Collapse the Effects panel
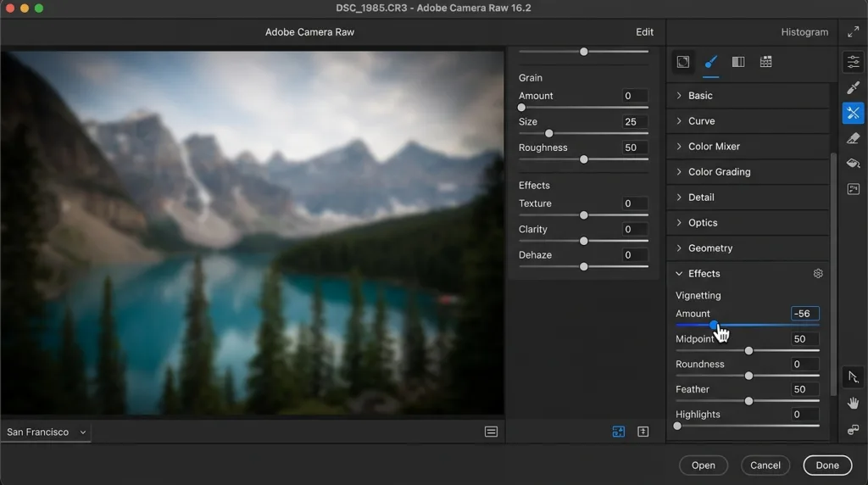Image resolution: width=868 pixels, height=485 pixels. [x=679, y=274]
